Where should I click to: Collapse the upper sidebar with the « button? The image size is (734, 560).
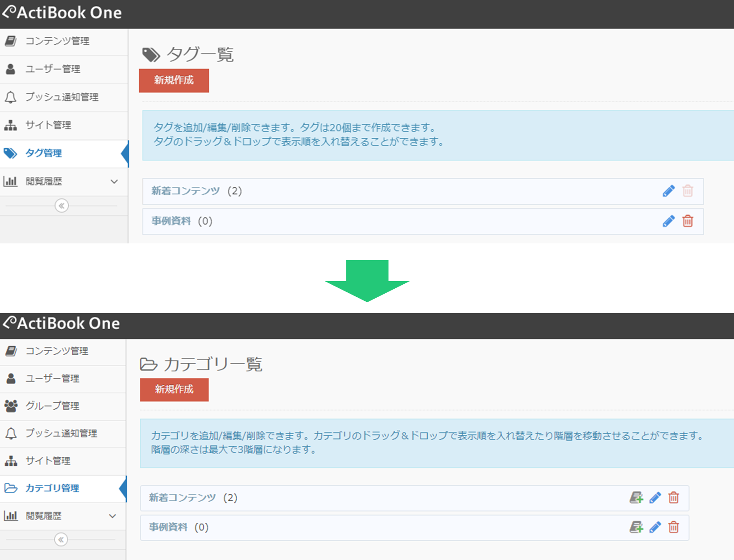(x=61, y=206)
